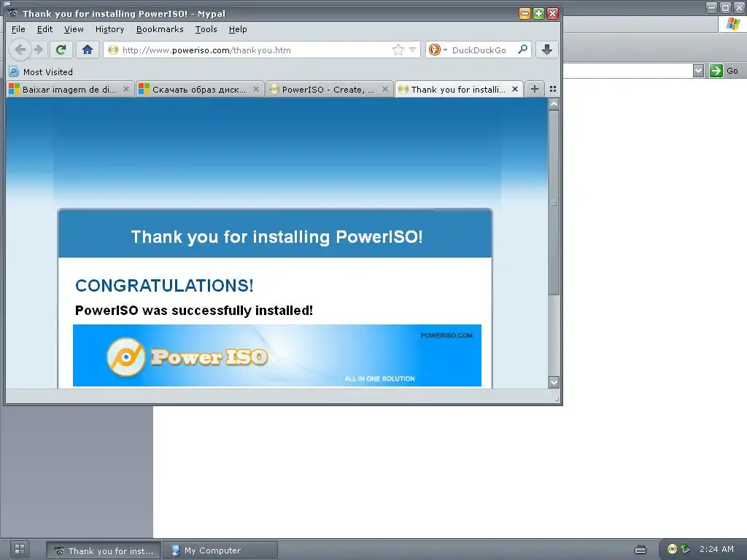
Task: Open the History menu
Action: coord(109,29)
